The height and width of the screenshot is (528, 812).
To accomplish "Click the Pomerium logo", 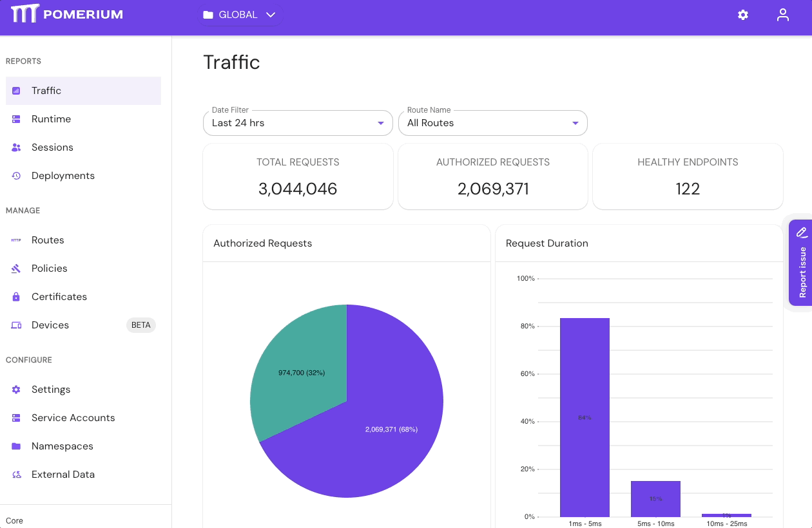I will (x=67, y=14).
